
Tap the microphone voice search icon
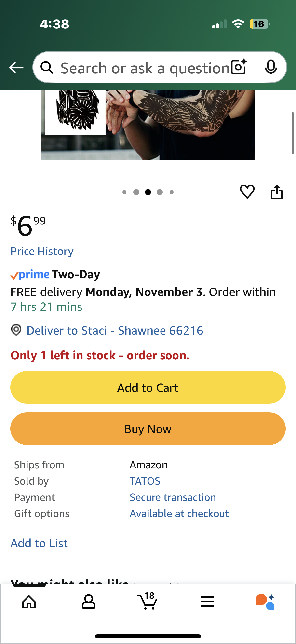click(x=271, y=67)
